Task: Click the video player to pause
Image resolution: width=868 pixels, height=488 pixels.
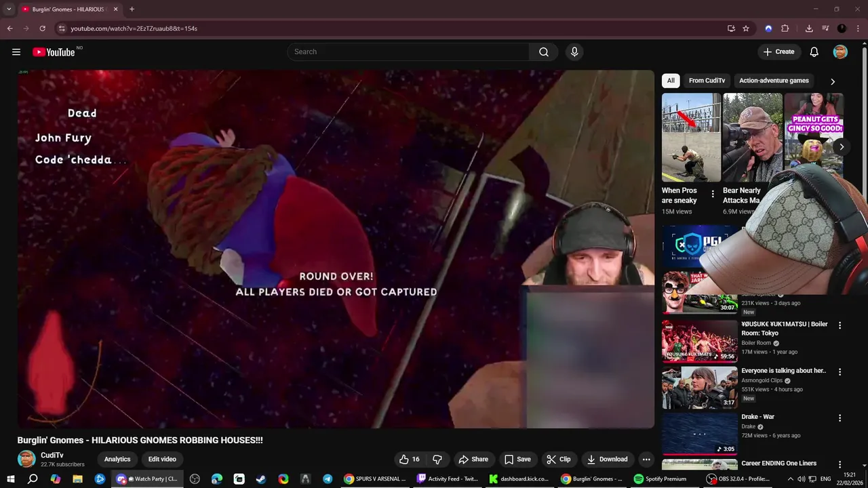Action: pyautogui.click(x=336, y=249)
